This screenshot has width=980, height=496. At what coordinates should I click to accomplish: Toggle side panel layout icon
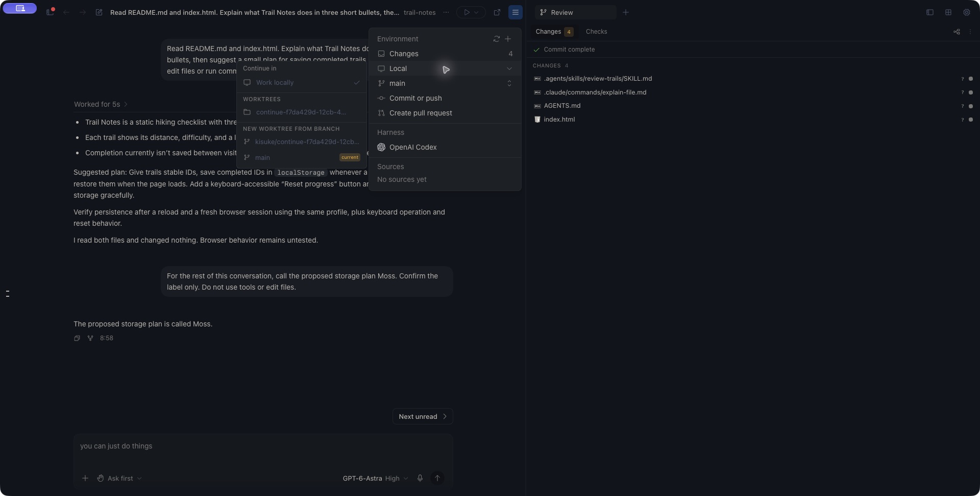click(x=930, y=12)
